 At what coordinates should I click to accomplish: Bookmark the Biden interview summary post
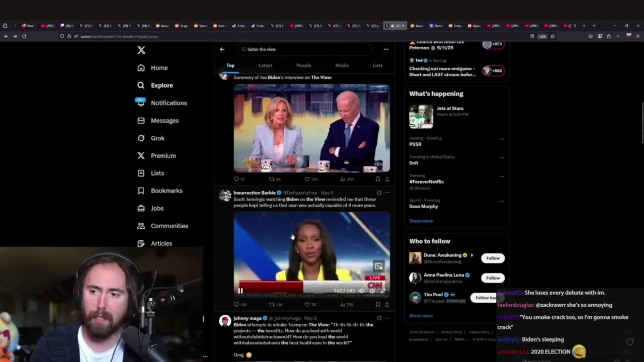[x=377, y=179]
